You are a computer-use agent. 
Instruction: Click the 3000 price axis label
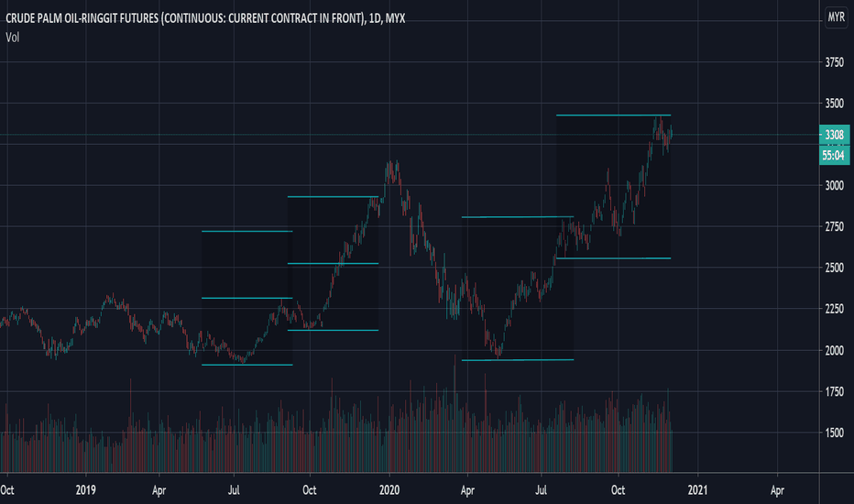(834, 185)
